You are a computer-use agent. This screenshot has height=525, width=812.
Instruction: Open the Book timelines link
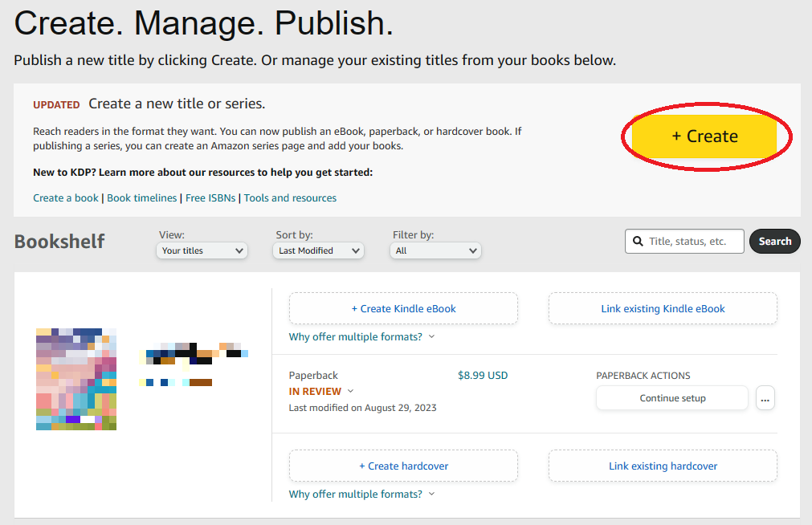142,197
